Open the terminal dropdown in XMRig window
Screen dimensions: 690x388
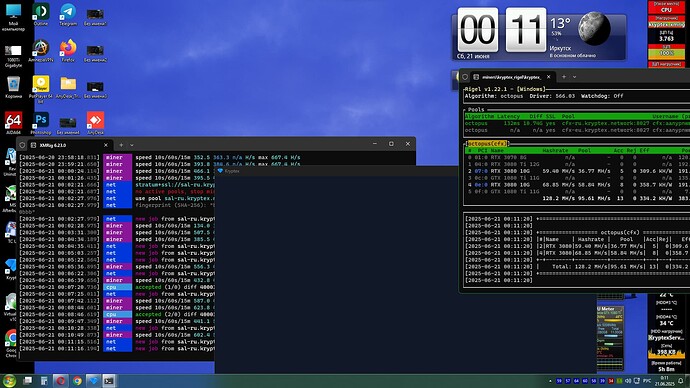coord(132,145)
